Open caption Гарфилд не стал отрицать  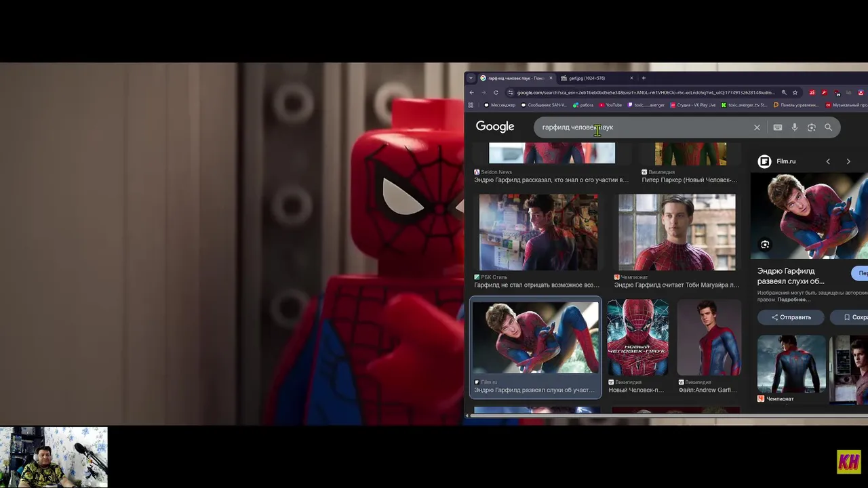537,285
